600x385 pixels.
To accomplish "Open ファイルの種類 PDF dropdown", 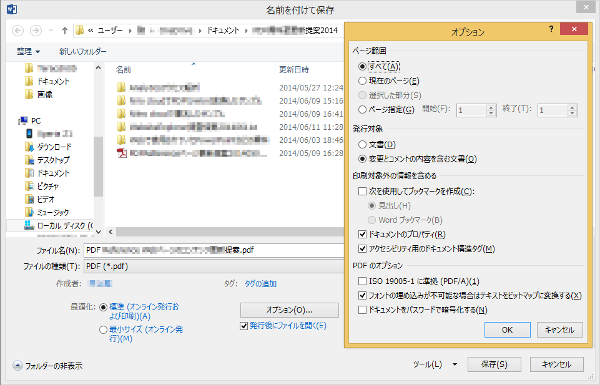I will click(214, 266).
